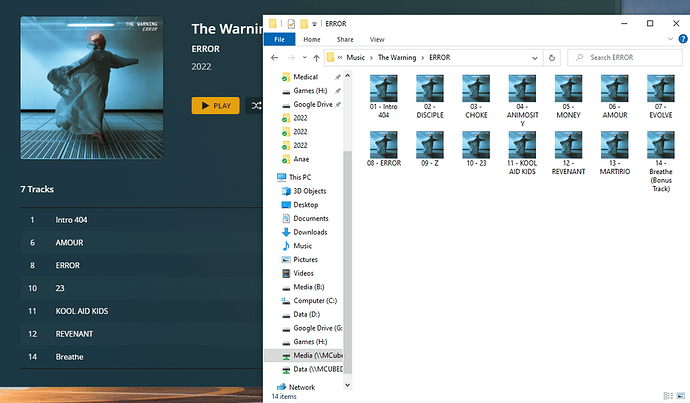
Task: Select the Media network drive entry
Action: [x=304, y=355]
